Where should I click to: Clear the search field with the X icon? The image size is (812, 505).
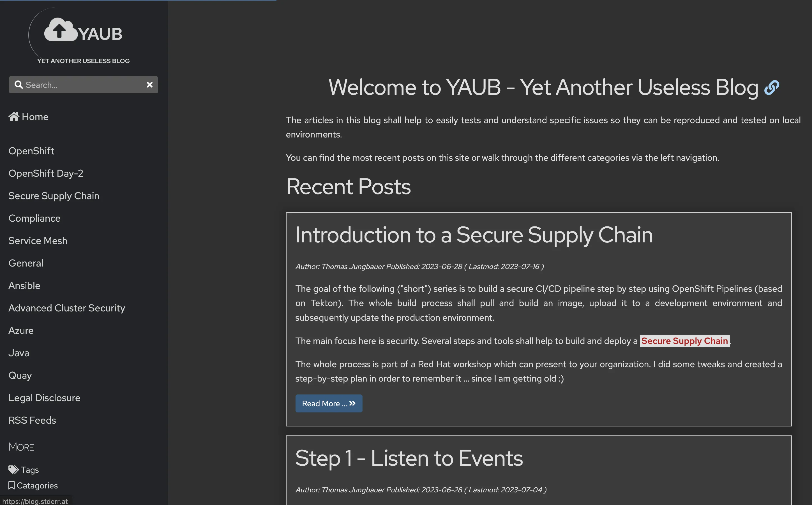(149, 84)
